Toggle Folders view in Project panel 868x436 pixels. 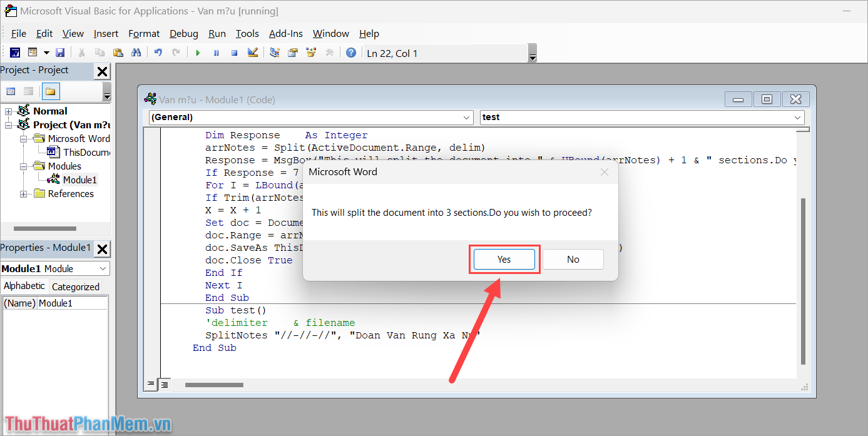tap(50, 92)
